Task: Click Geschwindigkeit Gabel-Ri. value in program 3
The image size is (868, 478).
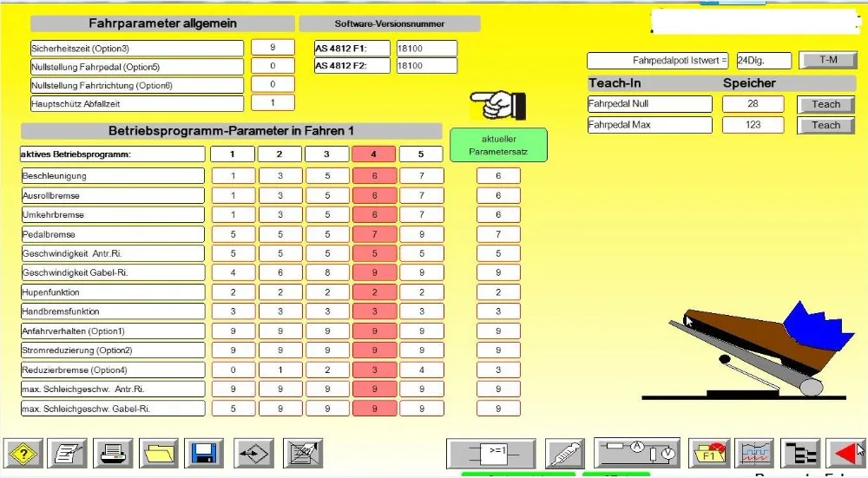Action: click(x=327, y=272)
